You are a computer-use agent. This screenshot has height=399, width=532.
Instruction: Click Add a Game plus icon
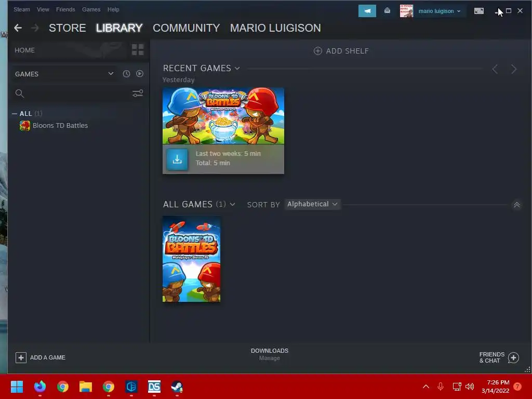pyautogui.click(x=21, y=357)
